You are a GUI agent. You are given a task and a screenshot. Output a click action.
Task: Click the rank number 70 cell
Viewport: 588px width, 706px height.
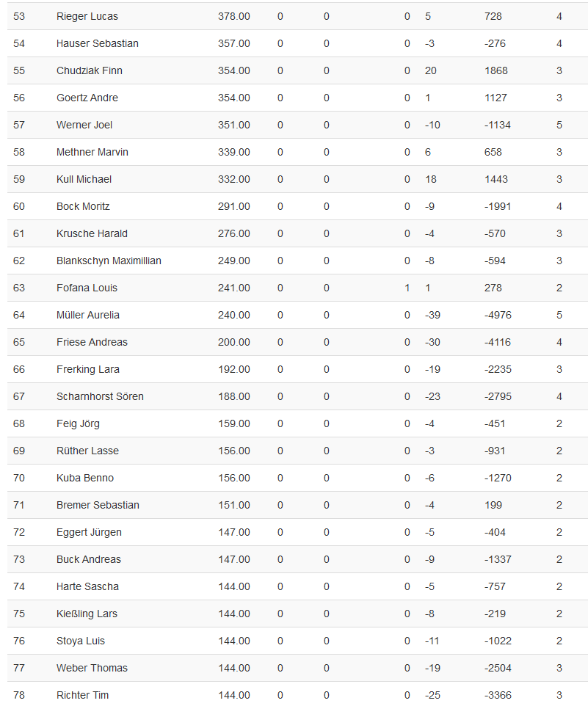tap(19, 478)
